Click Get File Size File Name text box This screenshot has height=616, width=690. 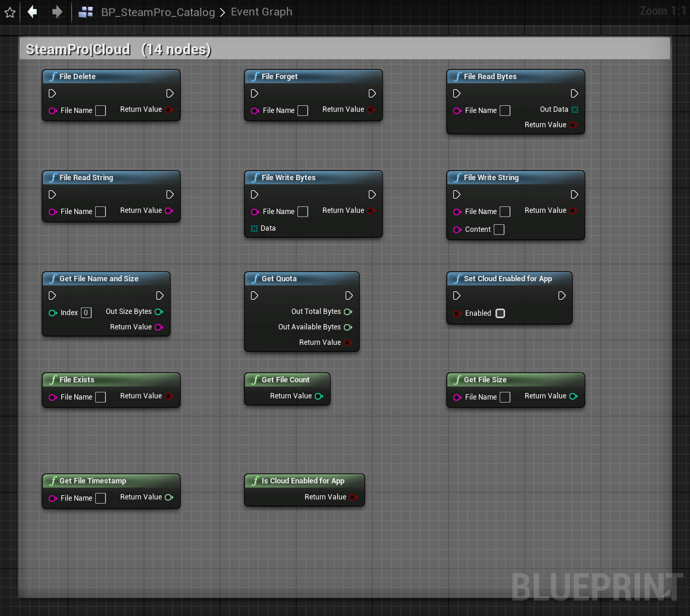pos(505,397)
